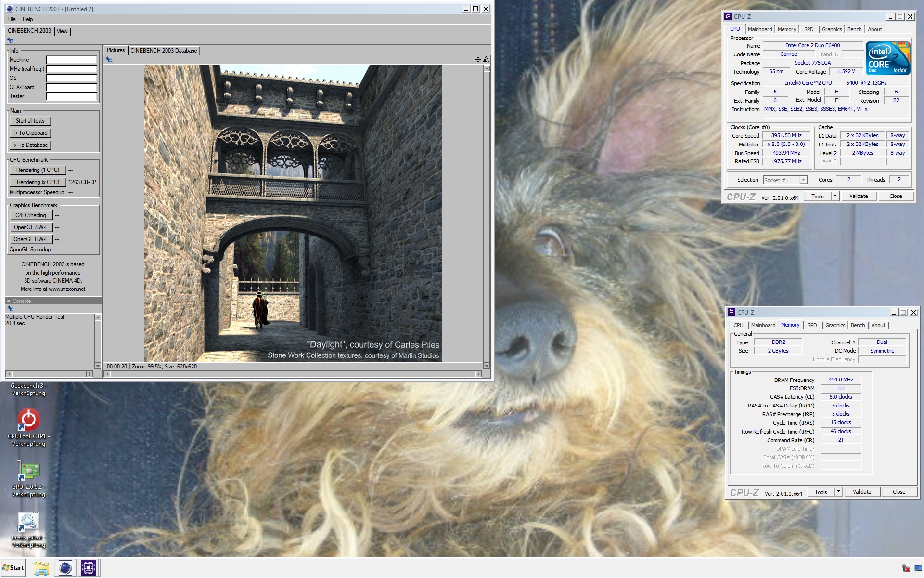The image size is (924, 578).
Task: Open Bench tab in lower CPU-Z
Action: tap(858, 325)
